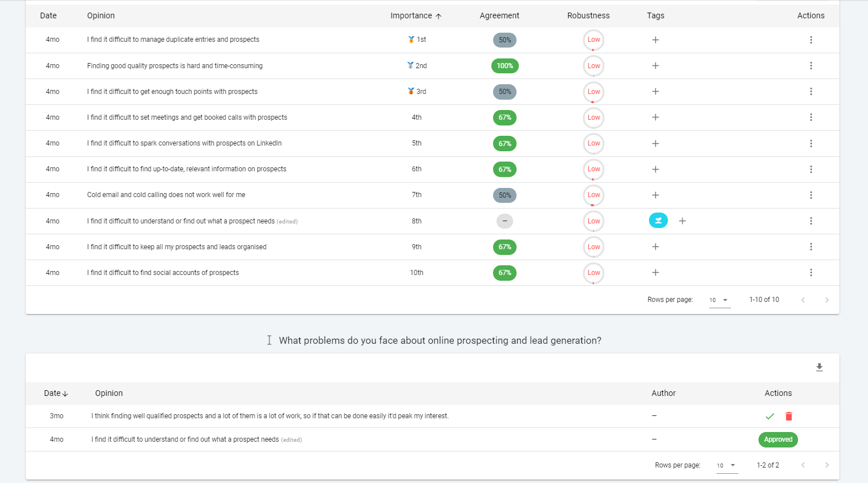Select 'I think finding well qualified prospects' opinion

point(270,416)
